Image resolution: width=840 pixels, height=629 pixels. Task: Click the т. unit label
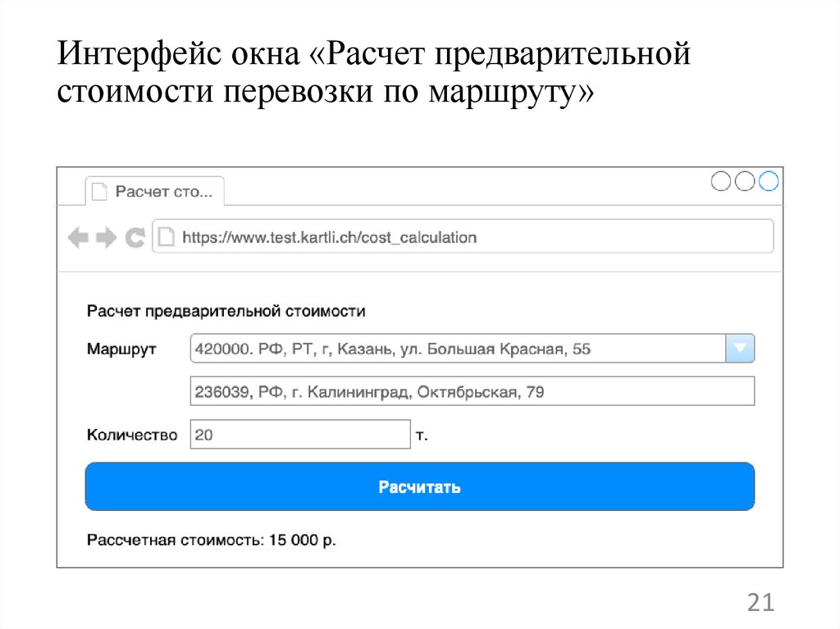(423, 434)
